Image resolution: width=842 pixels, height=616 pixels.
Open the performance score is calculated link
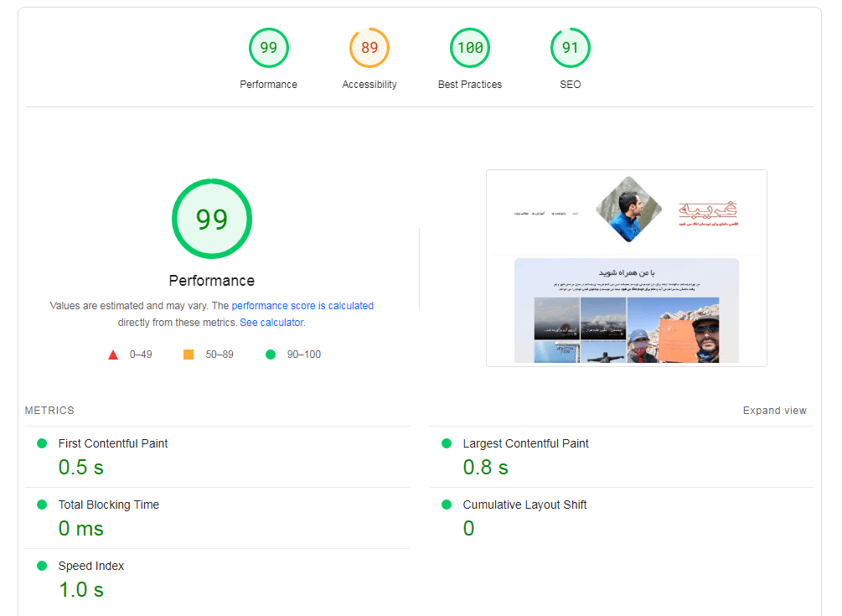pyautogui.click(x=302, y=305)
